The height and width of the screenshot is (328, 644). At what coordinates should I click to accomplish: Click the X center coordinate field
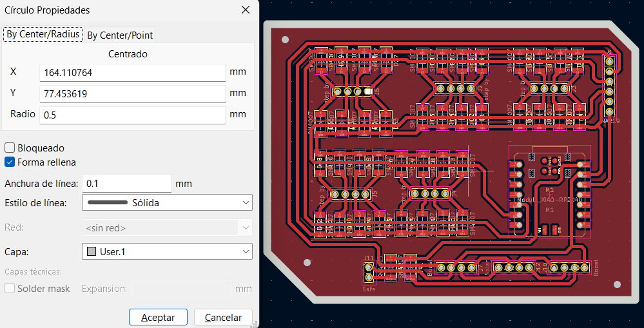(x=133, y=73)
